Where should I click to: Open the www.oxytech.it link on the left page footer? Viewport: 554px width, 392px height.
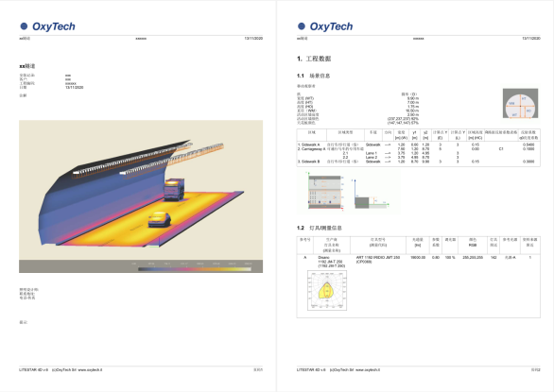point(90,369)
